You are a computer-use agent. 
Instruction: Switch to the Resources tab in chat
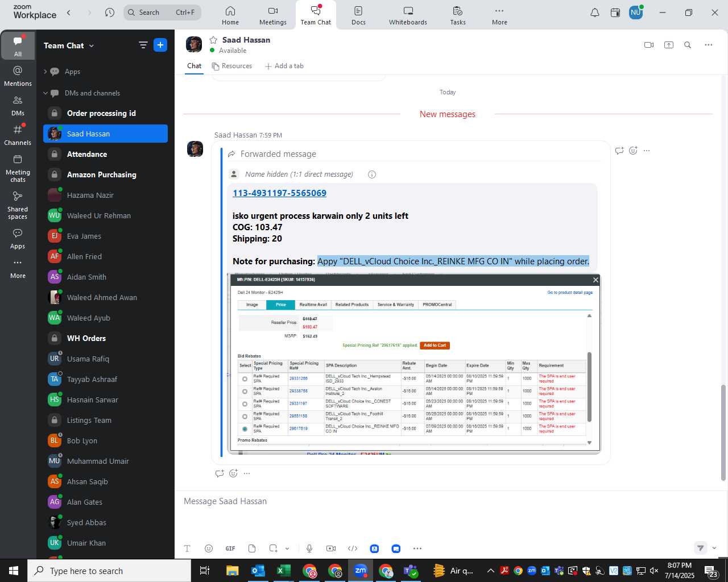point(232,66)
